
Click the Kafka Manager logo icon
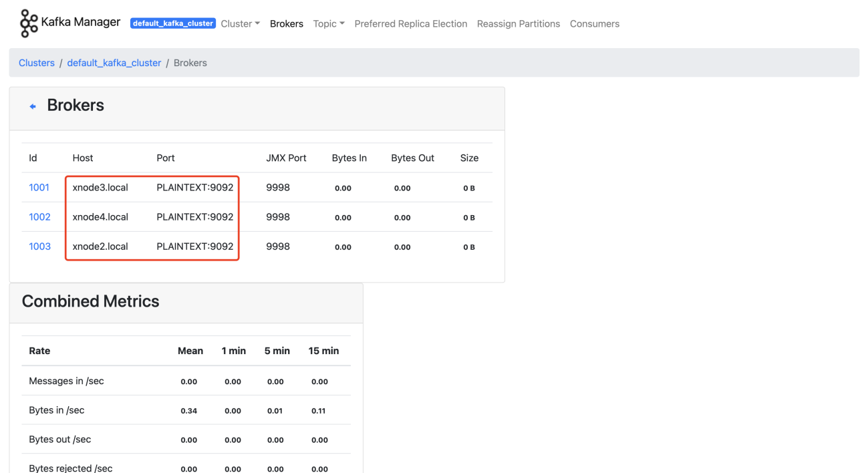click(29, 23)
